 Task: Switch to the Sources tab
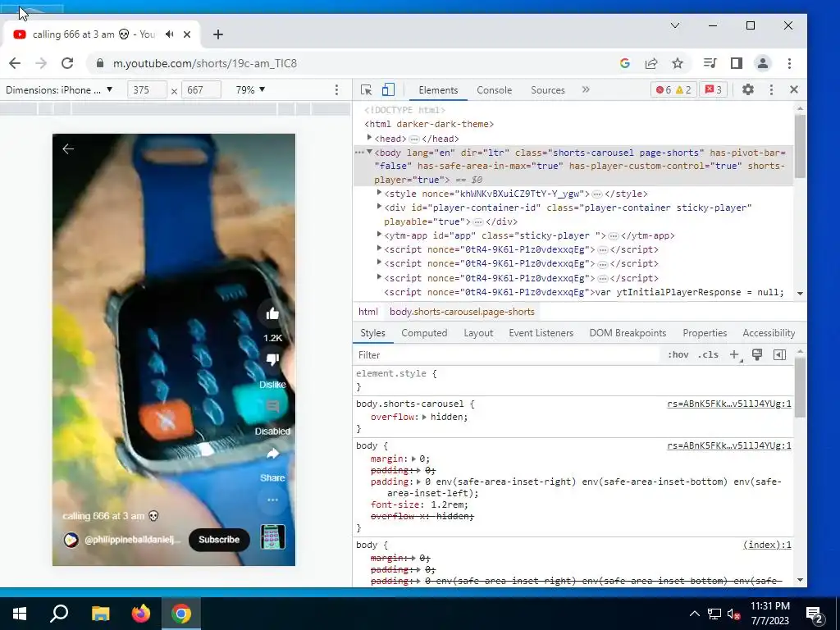click(x=547, y=90)
